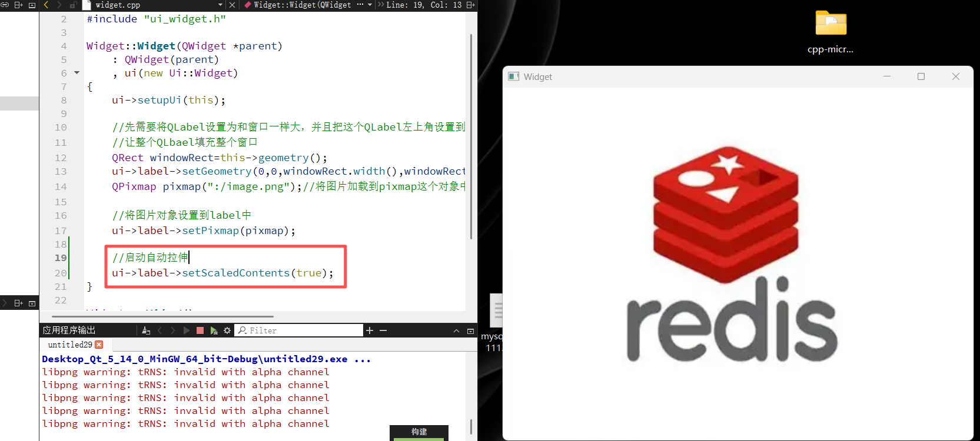Click the last libpng warning line
980x441 pixels.
pos(185,423)
